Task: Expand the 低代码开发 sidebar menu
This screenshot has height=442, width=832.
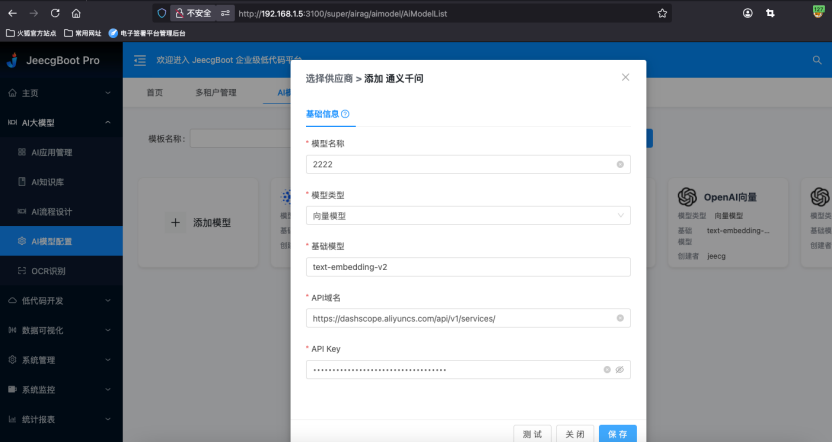Action: coord(60,300)
